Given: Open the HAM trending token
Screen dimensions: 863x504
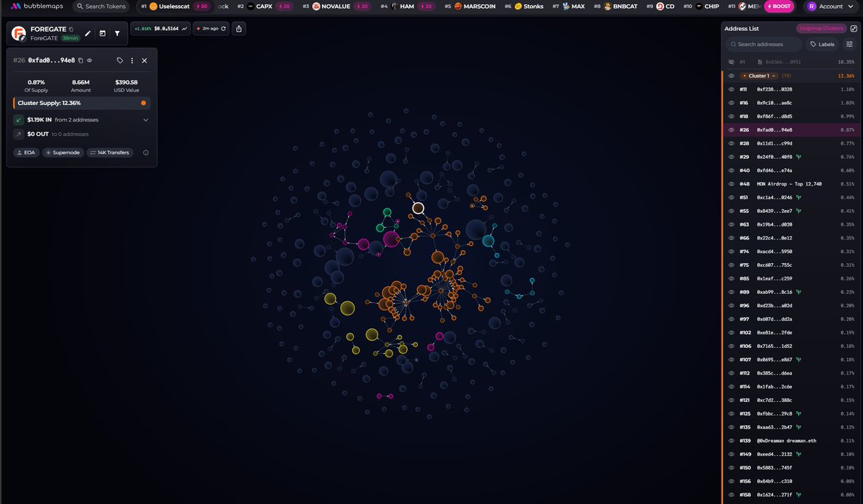Looking at the screenshot, I should tap(401, 6).
